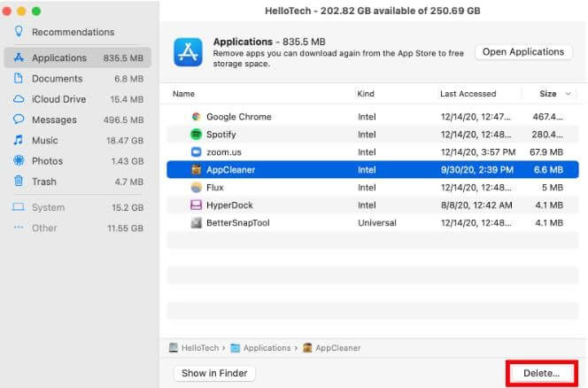Open Recommendations in the sidebar

point(72,32)
